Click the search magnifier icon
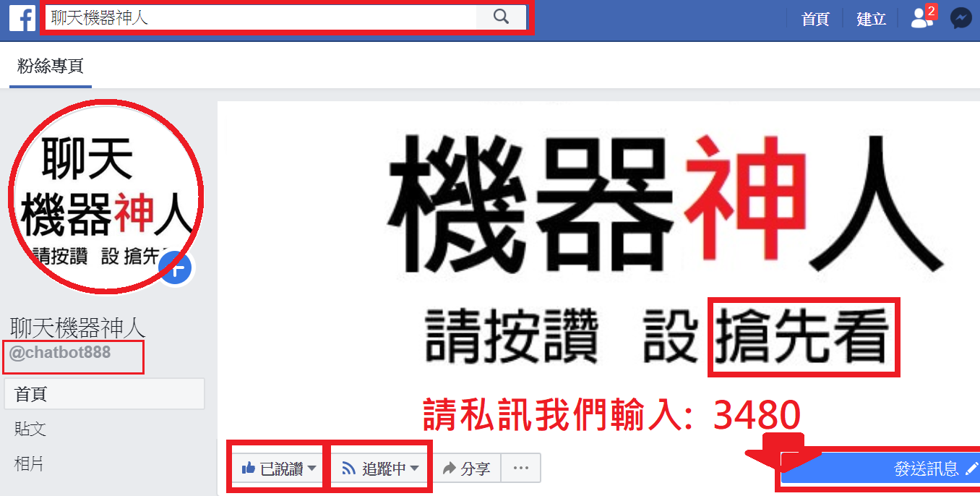980x496 pixels. pyautogui.click(x=502, y=17)
